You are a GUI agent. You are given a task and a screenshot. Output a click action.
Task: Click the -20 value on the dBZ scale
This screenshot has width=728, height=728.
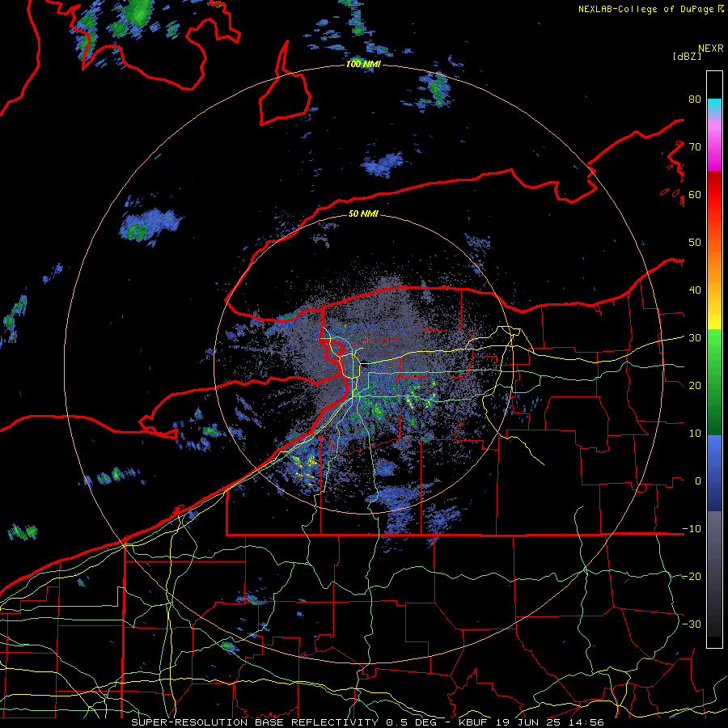coord(692,577)
